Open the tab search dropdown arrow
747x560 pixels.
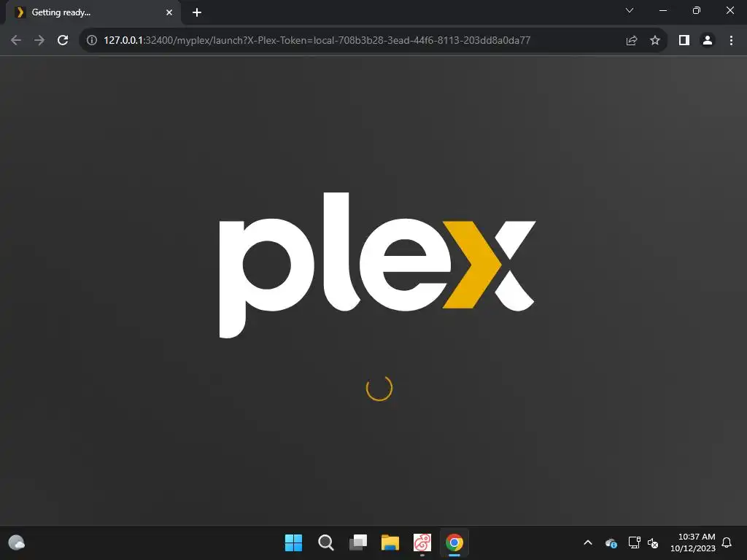[x=630, y=10]
